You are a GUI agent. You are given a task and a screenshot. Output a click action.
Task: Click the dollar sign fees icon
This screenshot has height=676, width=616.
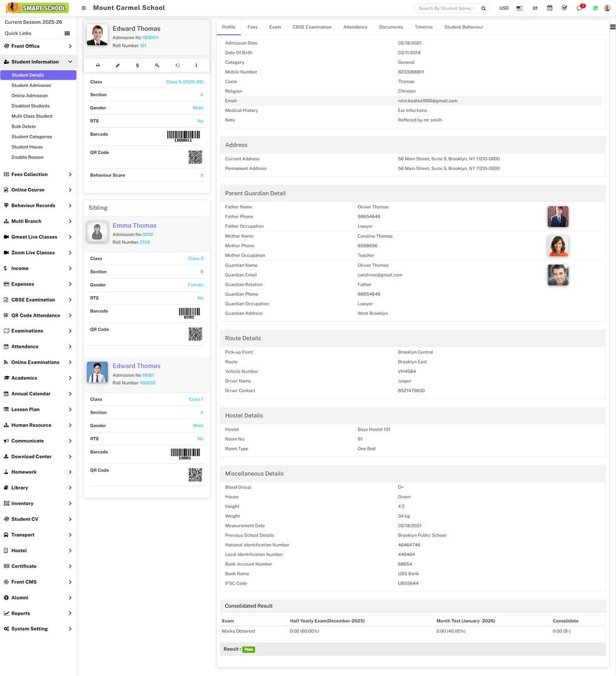(138, 65)
